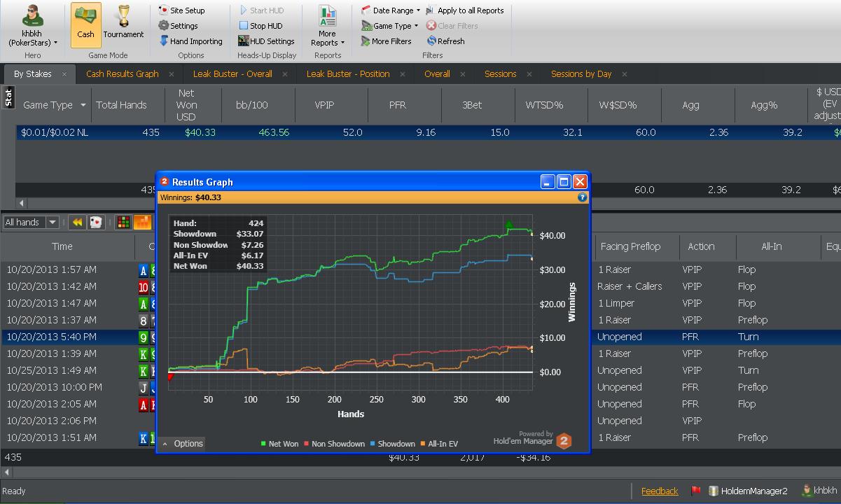Expand the graph Options panel
Screen dimensions: 841x504
[x=182, y=444]
